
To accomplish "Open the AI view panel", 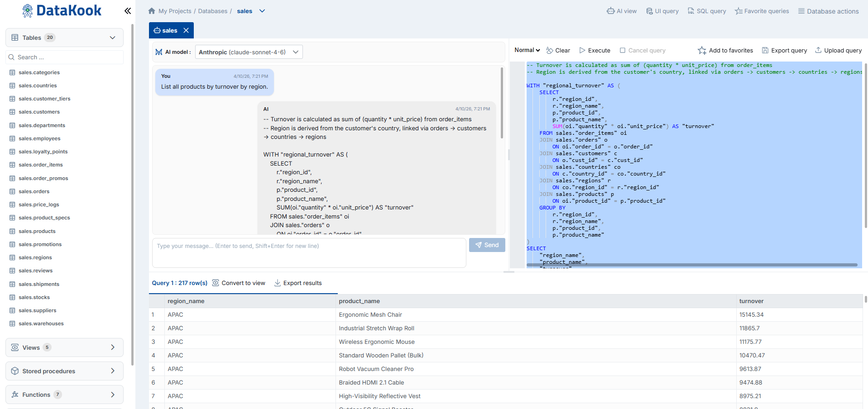I will [x=621, y=11].
